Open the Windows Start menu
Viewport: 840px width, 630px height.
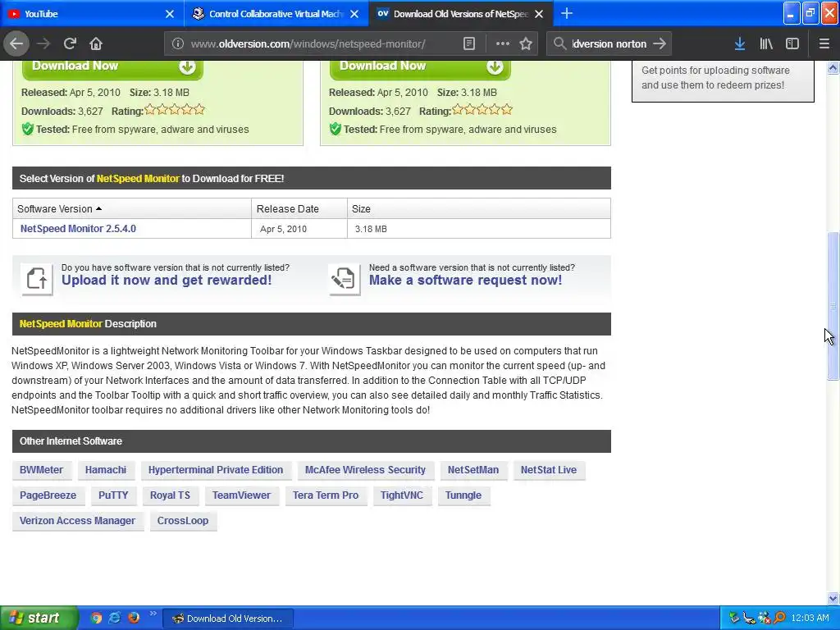(39, 618)
